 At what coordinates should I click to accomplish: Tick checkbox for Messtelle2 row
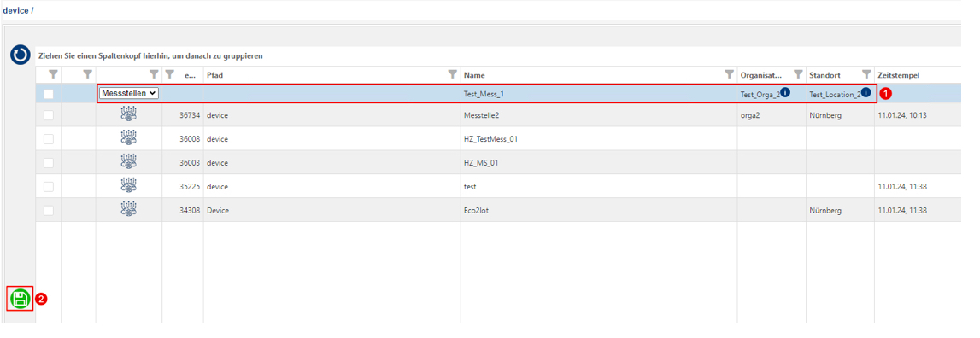pyautogui.click(x=48, y=115)
